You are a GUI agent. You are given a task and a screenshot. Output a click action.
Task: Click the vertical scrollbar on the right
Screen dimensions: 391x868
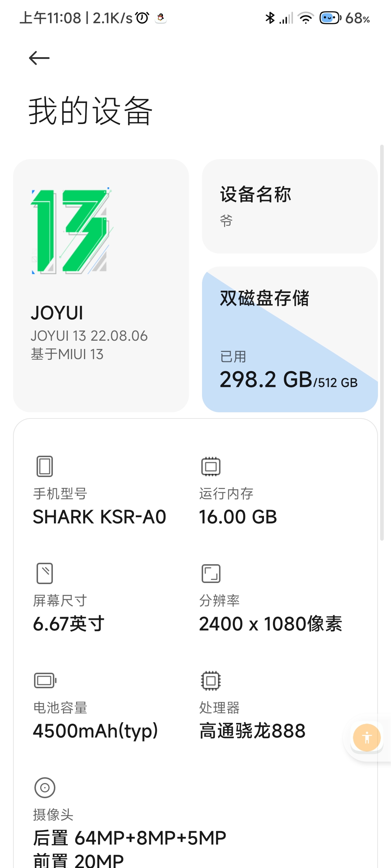click(x=382, y=342)
